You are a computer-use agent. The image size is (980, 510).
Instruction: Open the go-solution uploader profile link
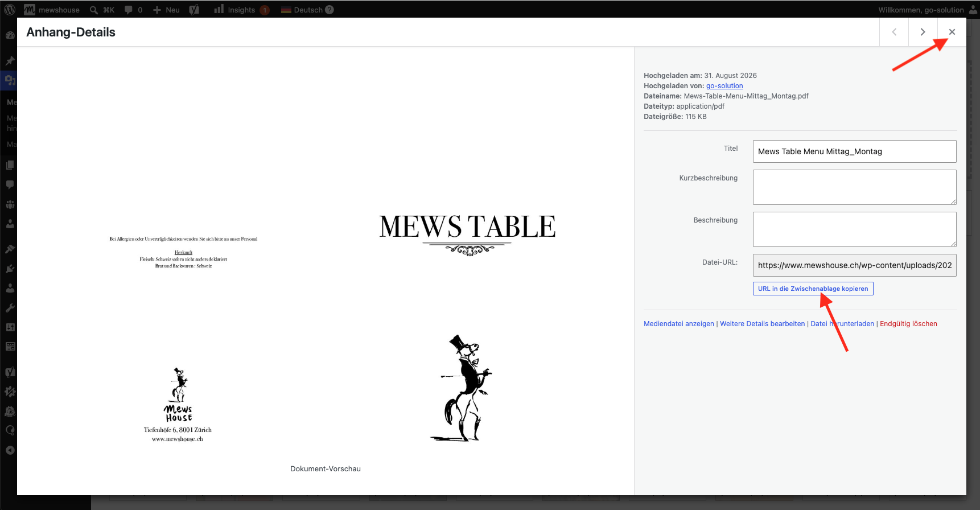pyautogui.click(x=724, y=86)
